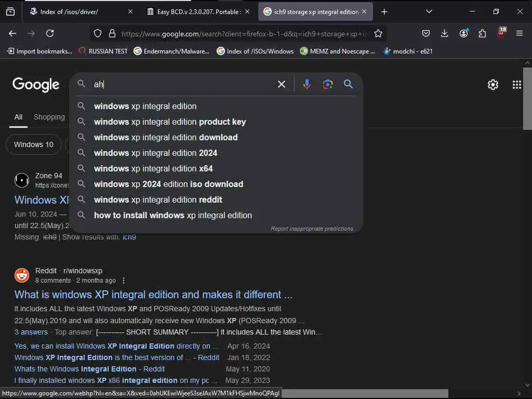The image size is (532, 399).
Task: Click the address bar URL field
Action: (x=244, y=34)
